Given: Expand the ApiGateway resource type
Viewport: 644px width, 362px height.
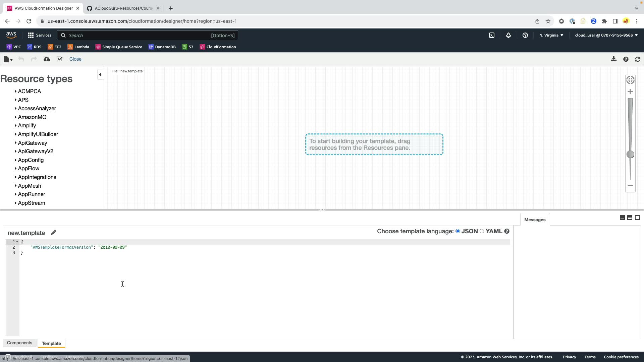Looking at the screenshot, I should (x=32, y=143).
